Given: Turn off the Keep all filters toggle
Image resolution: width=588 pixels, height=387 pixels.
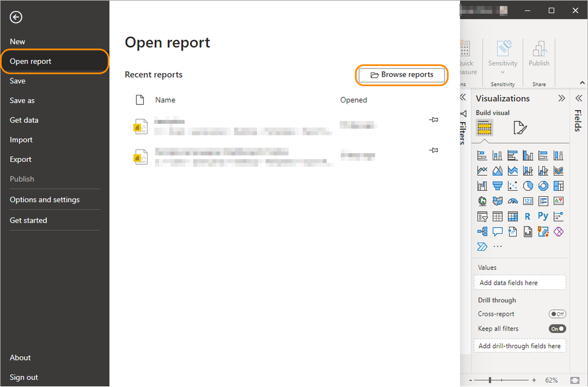Looking at the screenshot, I should [557, 329].
